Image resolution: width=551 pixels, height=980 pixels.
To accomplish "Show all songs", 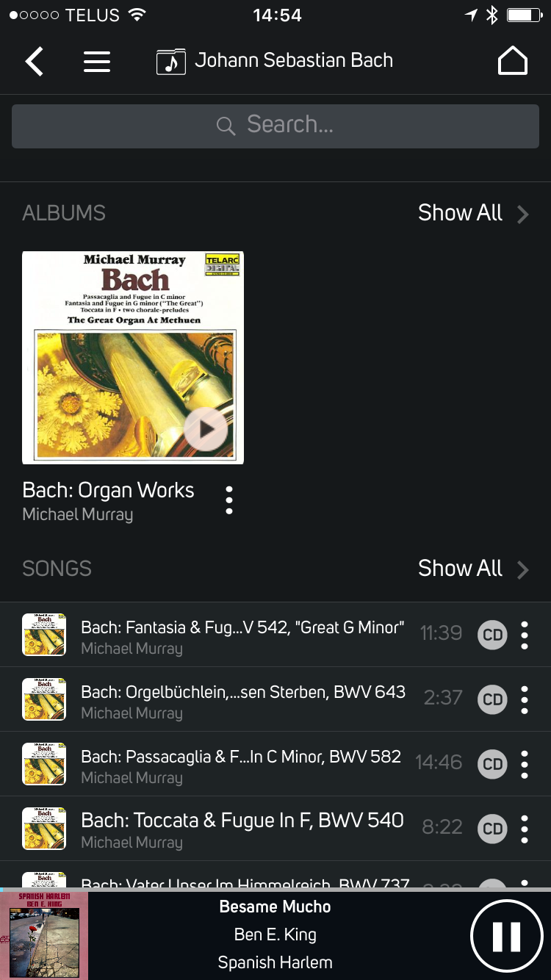I will 472,569.
